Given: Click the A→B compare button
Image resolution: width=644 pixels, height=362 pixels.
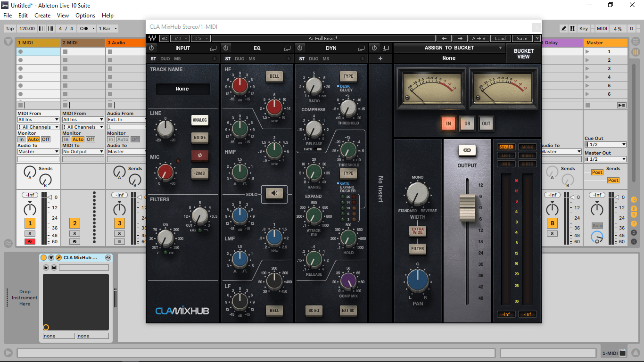Looking at the screenshot, I should (x=479, y=39).
